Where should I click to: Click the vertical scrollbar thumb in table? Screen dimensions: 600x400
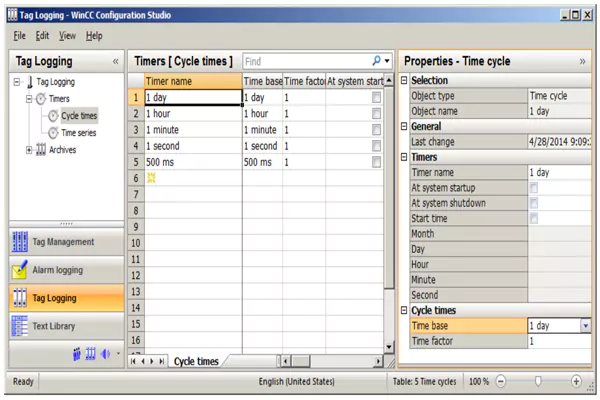[388, 188]
